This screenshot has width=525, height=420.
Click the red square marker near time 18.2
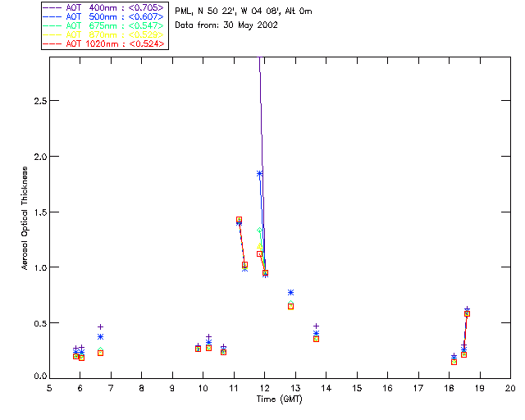pos(454,362)
